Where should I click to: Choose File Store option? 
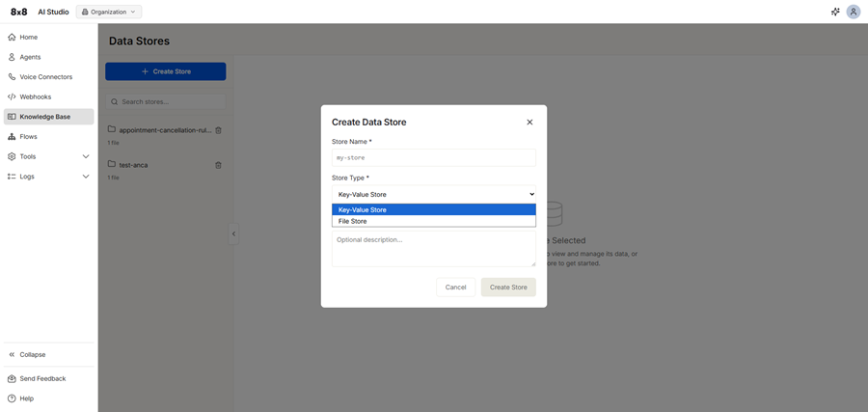click(433, 221)
